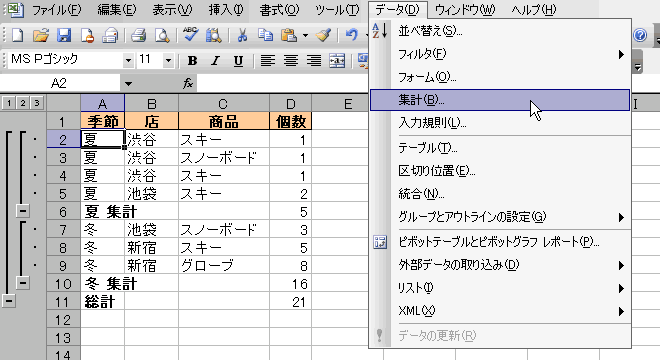
Task: Align text left
Action: tap(268, 61)
